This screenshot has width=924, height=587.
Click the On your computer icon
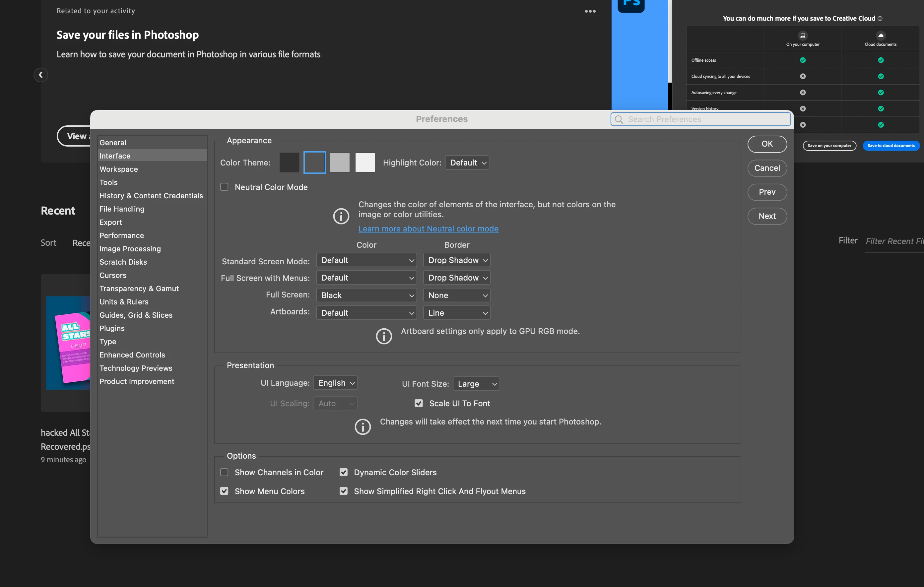point(802,35)
